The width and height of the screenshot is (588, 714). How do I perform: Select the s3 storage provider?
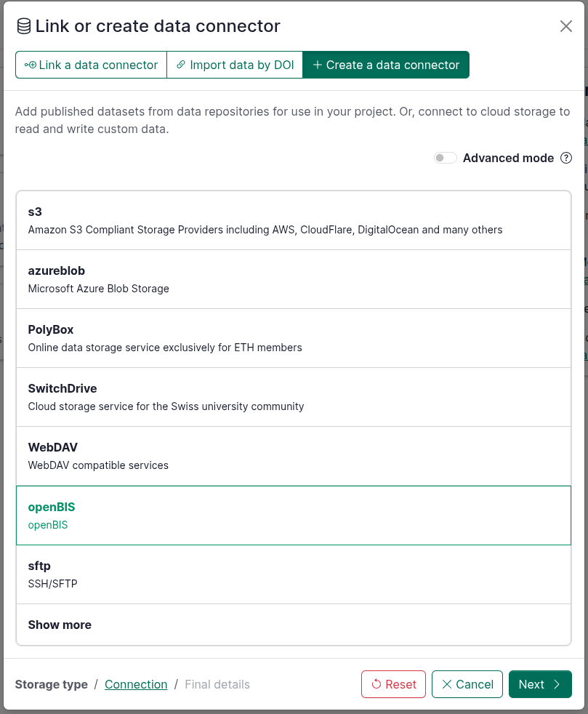click(294, 220)
